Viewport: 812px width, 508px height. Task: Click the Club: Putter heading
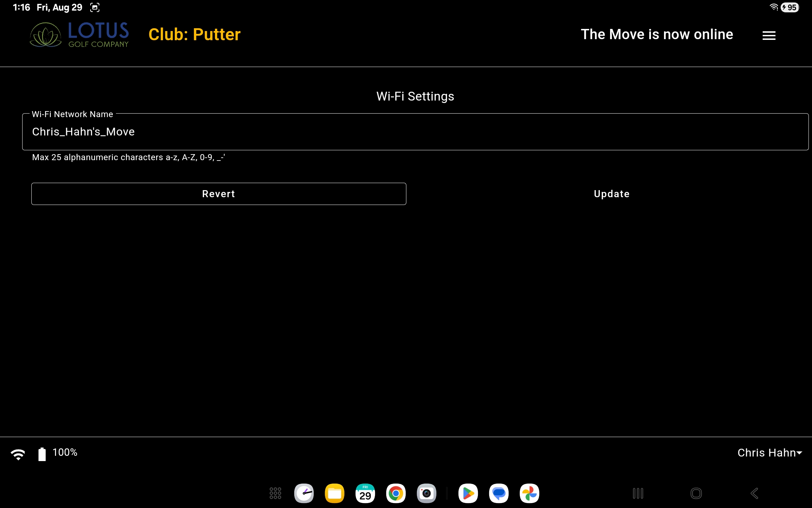click(x=195, y=35)
